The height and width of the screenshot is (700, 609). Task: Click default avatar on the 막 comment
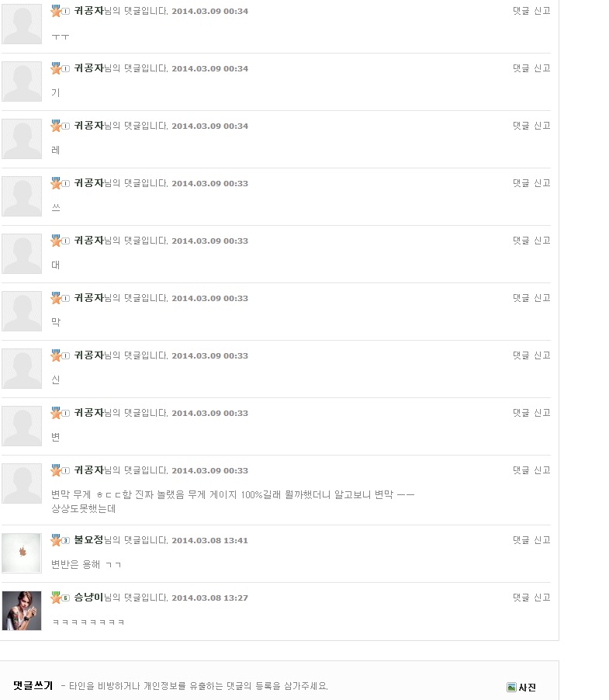pyautogui.click(x=22, y=311)
